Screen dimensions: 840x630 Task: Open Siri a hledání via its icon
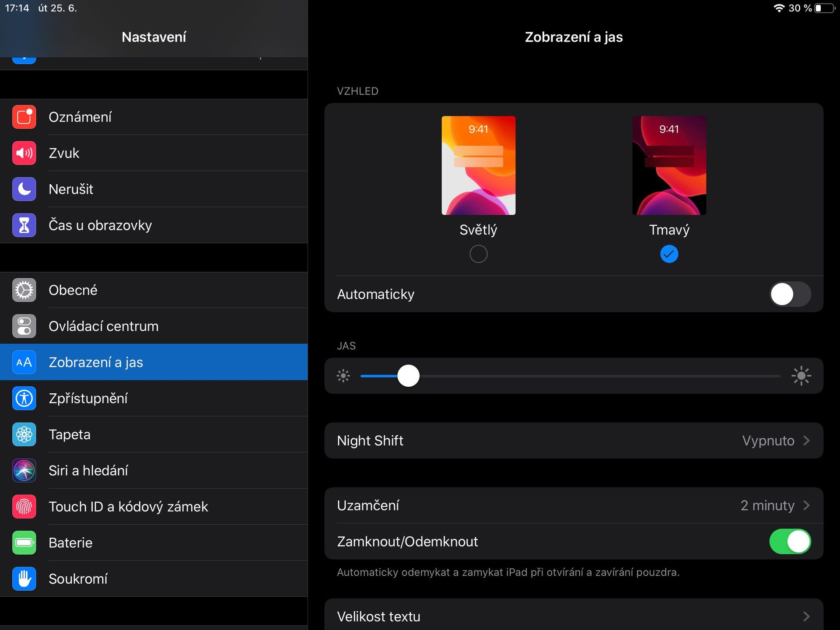click(24, 470)
